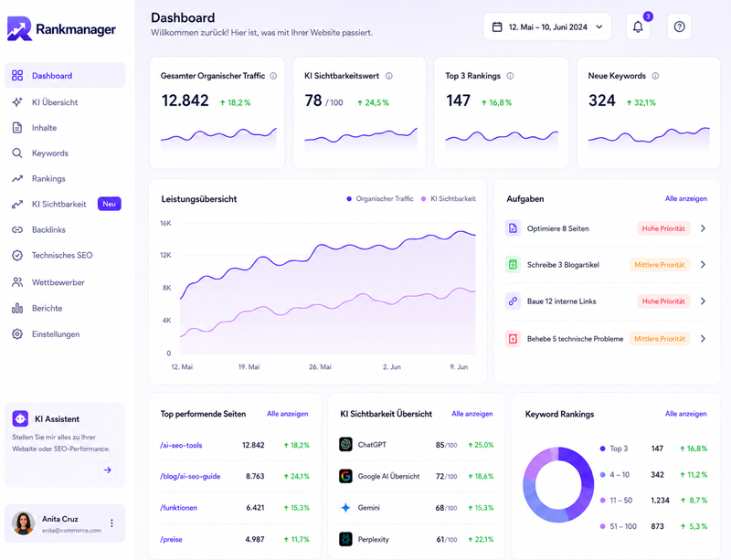Click the Schreibe 3 Blogartikel task icon
The height and width of the screenshot is (560, 731).
[x=513, y=264]
